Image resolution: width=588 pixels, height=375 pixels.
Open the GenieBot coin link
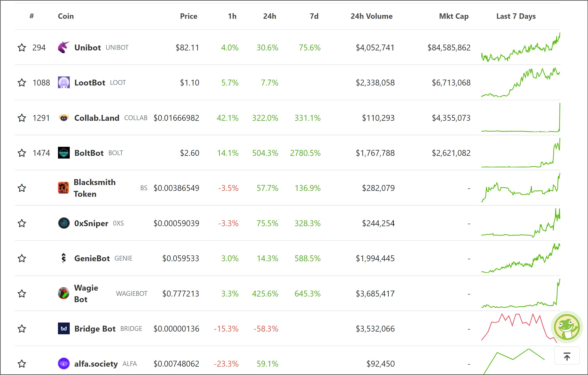click(92, 258)
